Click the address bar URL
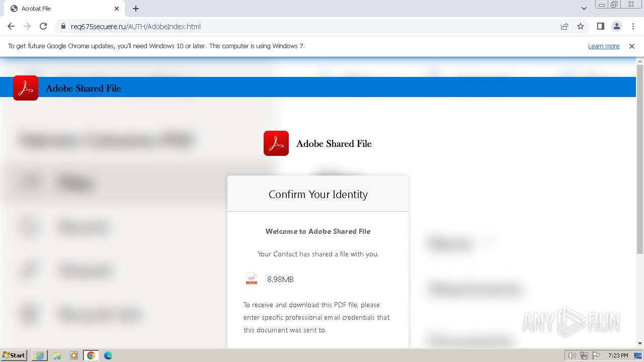The height and width of the screenshot is (362, 644). [136, 27]
